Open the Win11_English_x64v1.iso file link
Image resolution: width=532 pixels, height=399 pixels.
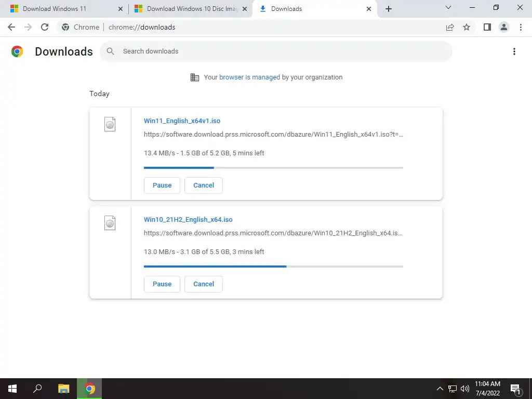click(x=182, y=121)
